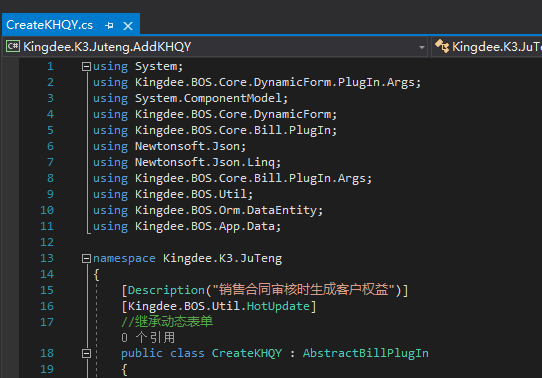
Task: Click the class icon in the type navigation bar
Action: [x=441, y=46]
